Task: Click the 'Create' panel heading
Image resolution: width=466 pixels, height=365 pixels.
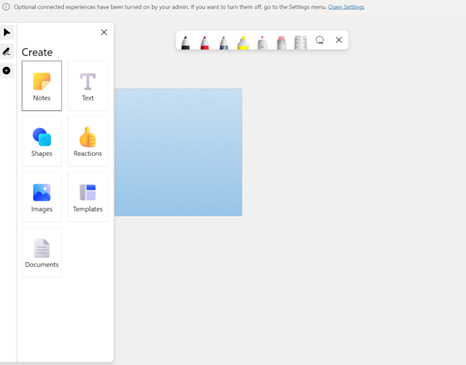Action: point(37,52)
